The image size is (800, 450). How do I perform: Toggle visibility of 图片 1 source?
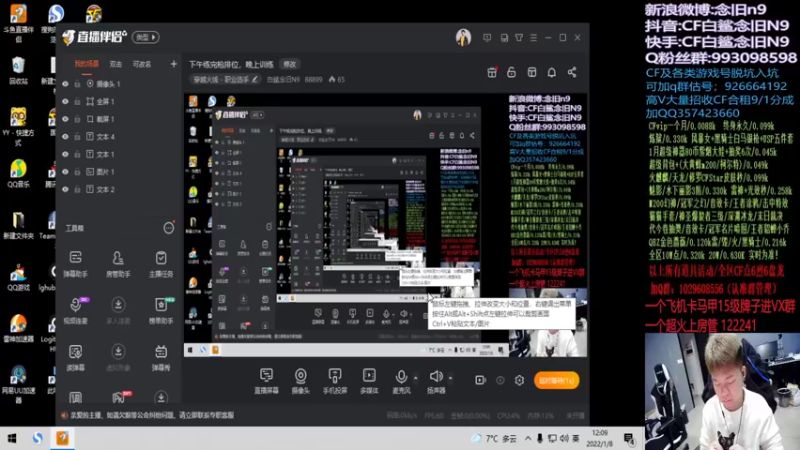(65, 172)
